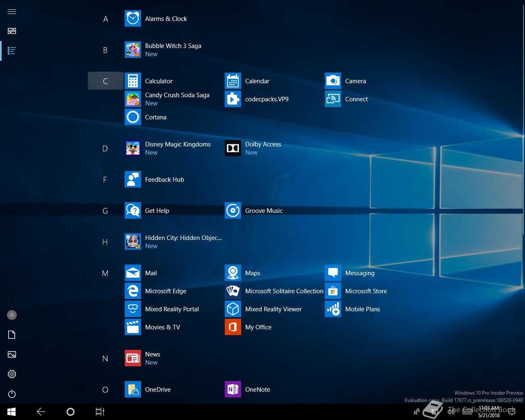Open the Get Help icon
Screen dimensions: 525x420
(133, 211)
